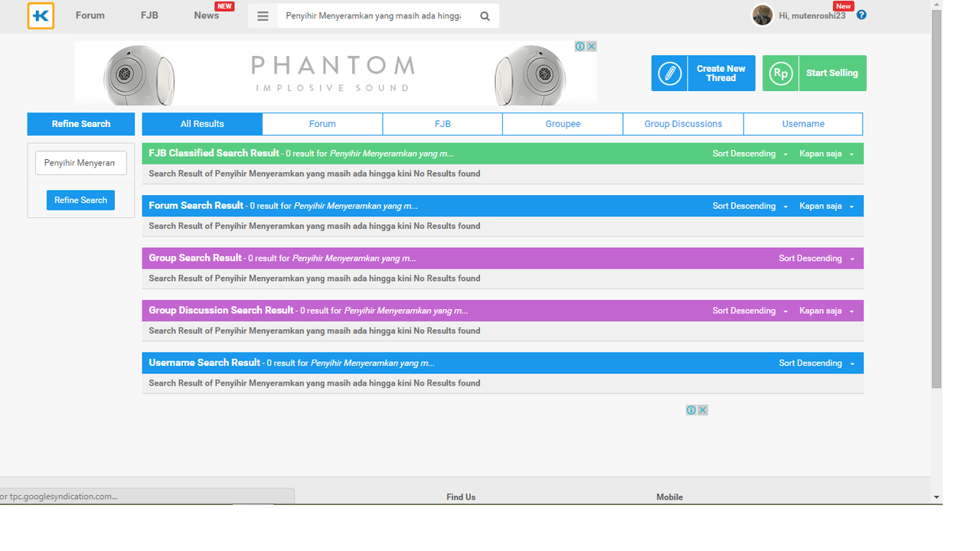980x551 pixels.
Task: Select the All Results tab
Action: (x=202, y=124)
